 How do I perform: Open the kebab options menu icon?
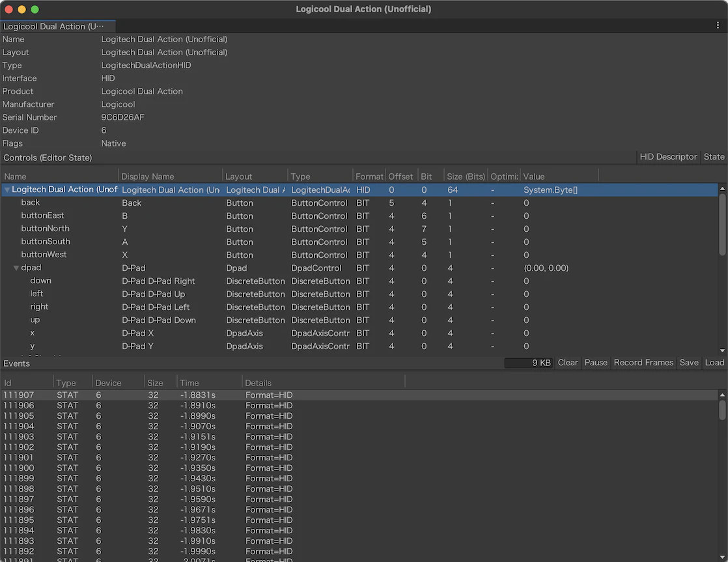pyautogui.click(x=718, y=26)
